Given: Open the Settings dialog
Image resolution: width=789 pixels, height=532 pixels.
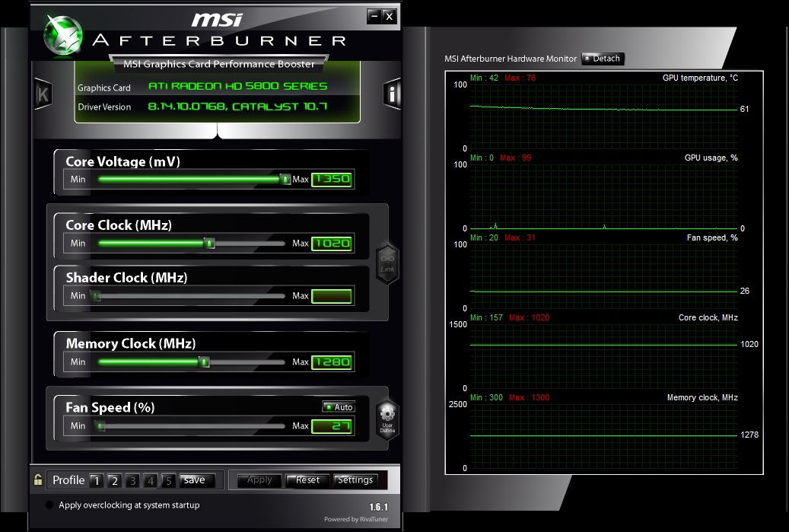Looking at the screenshot, I should click(x=355, y=480).
